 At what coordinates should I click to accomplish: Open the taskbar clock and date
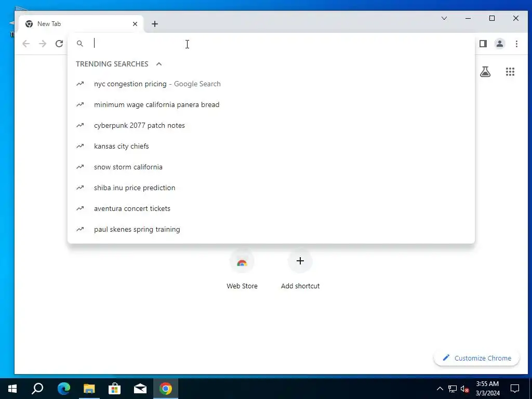pos(487,389)
